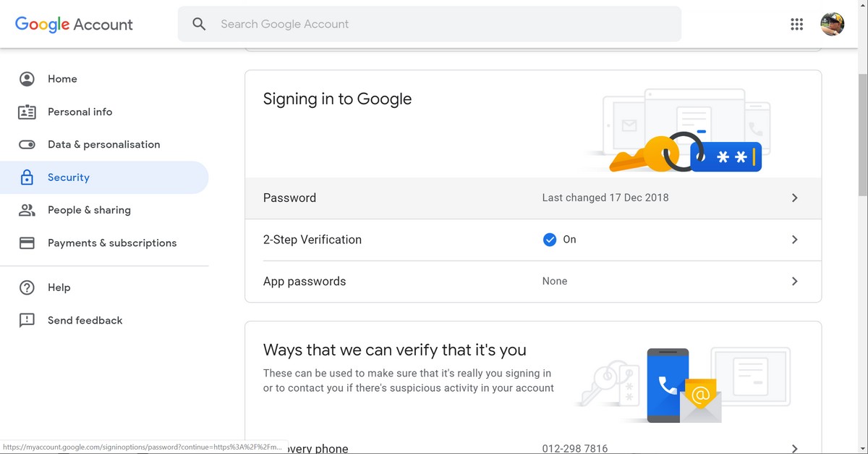Click the Home sidebar icon
The image size is (868, 454).
click(27, 79)
